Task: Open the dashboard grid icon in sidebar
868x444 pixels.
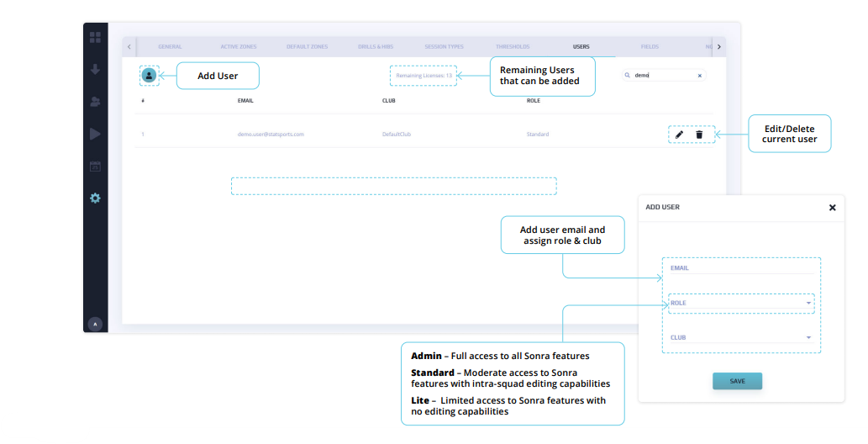Action: pyautogui.click(x=95, y=37)
